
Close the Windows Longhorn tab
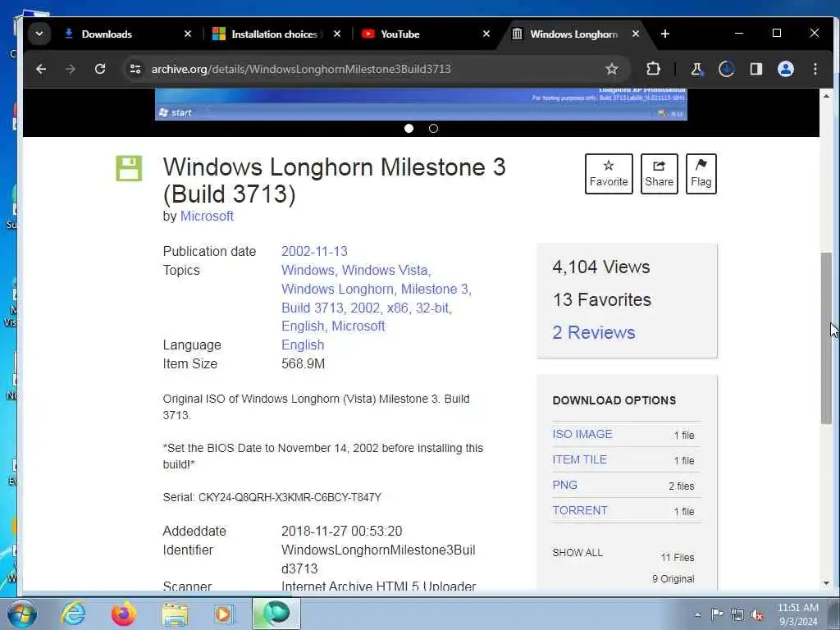click(x=636, y=34)
